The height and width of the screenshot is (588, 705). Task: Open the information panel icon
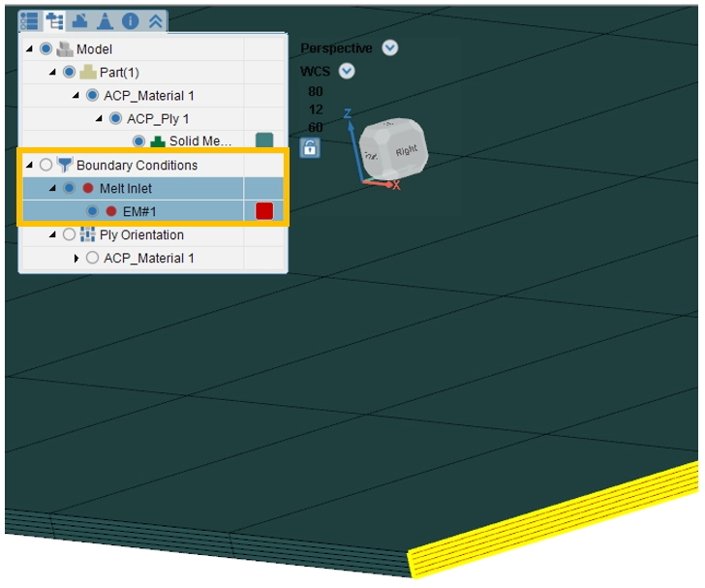click(129, 20)
